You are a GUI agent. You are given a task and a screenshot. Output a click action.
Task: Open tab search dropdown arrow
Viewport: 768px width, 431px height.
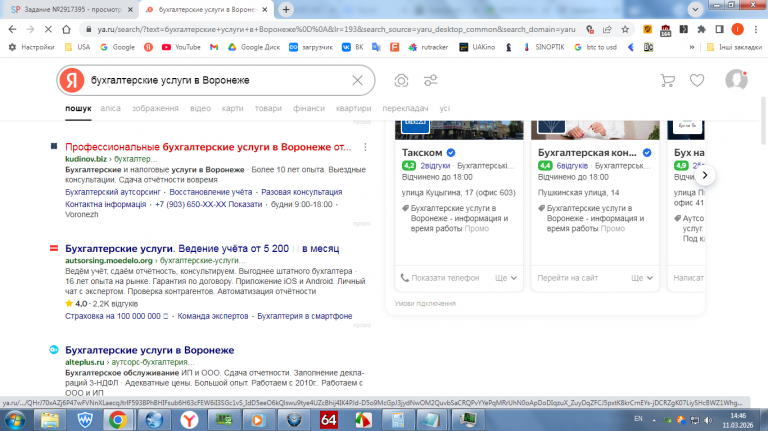click(x=695, y=9)
